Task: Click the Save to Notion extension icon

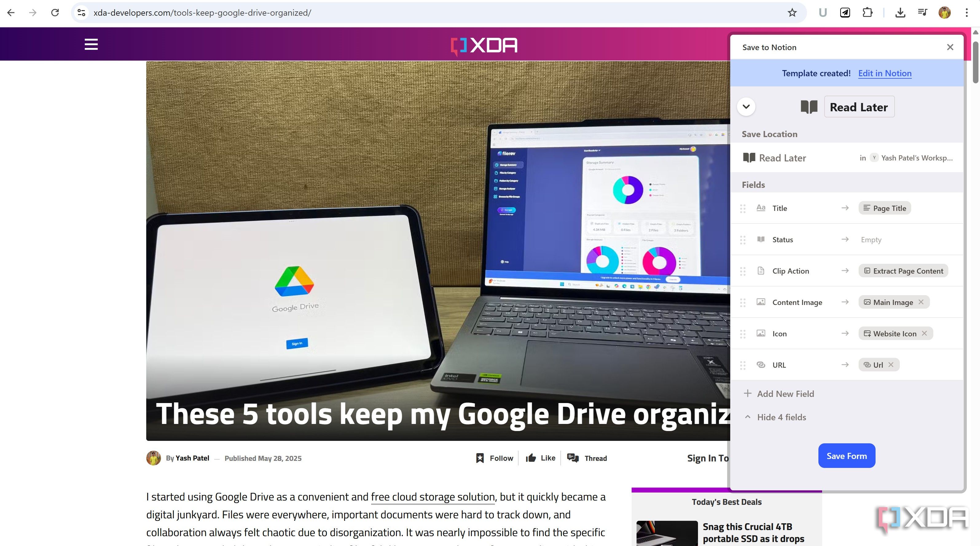Action: (845, 13)
